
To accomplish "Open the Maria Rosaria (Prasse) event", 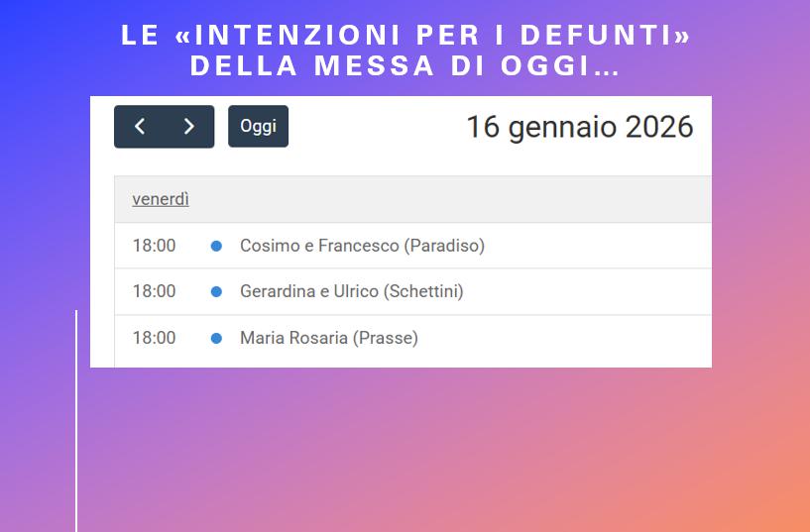I will 329,338.
